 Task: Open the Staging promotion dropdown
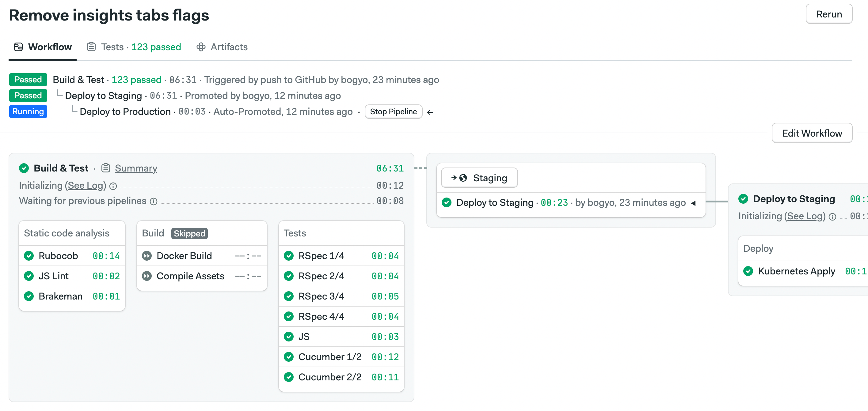[479, 178]
